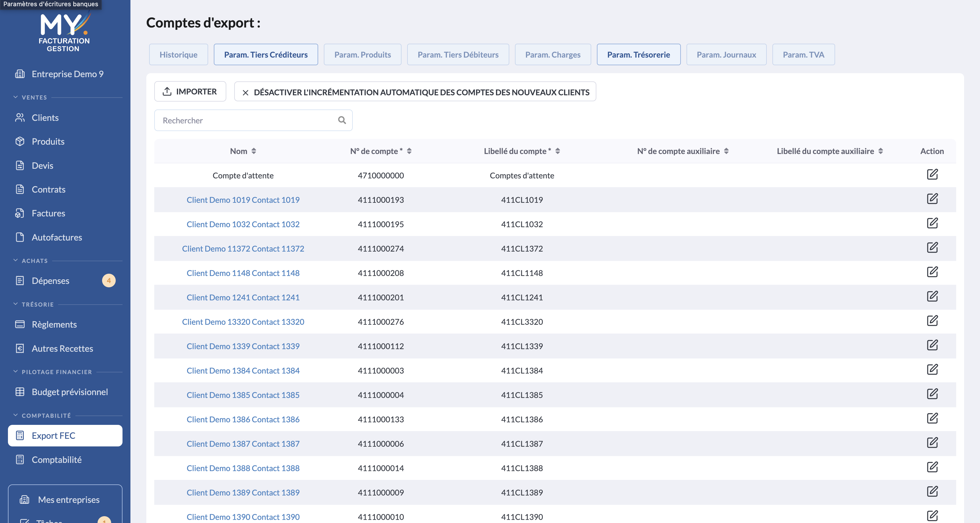Image resolution: width=980 pixels, height=523 pixels.
Task: Disable automatic client account incrementation
Action: [415, 92]
